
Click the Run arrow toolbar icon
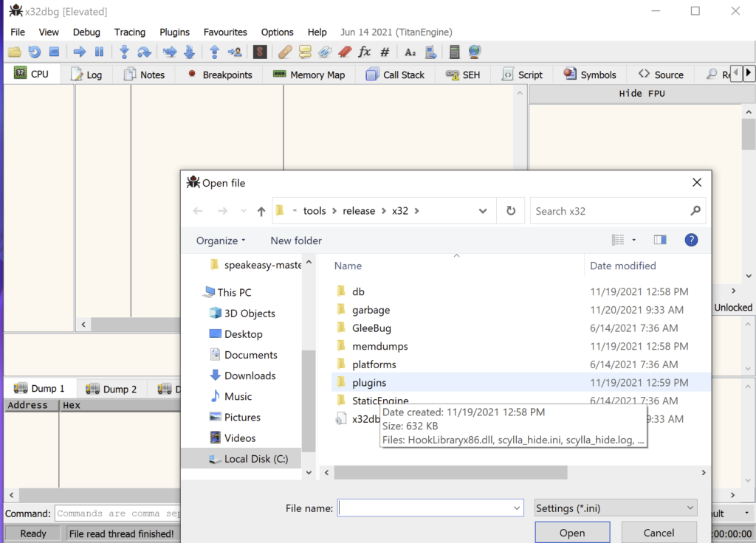pos(79,52)
